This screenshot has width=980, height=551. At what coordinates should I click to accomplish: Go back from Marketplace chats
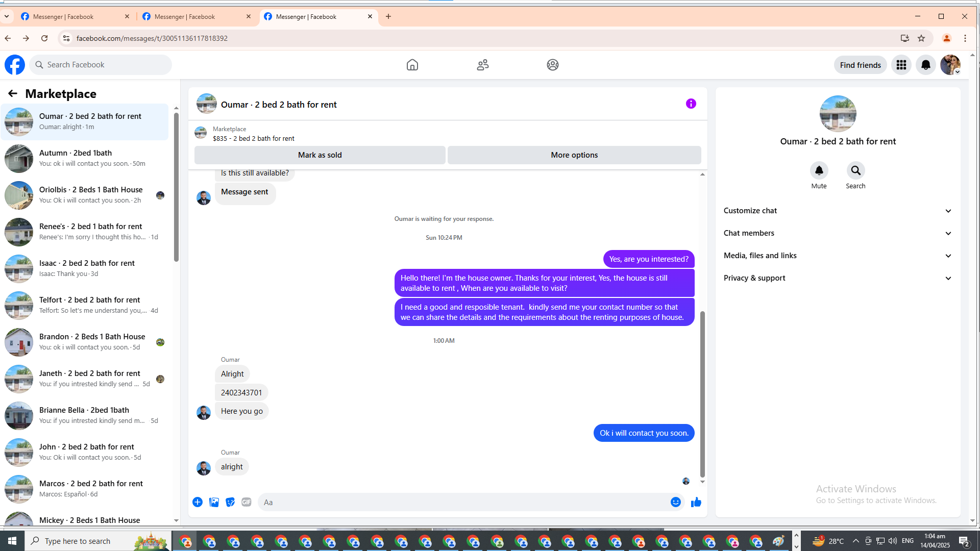coord(13,93)
